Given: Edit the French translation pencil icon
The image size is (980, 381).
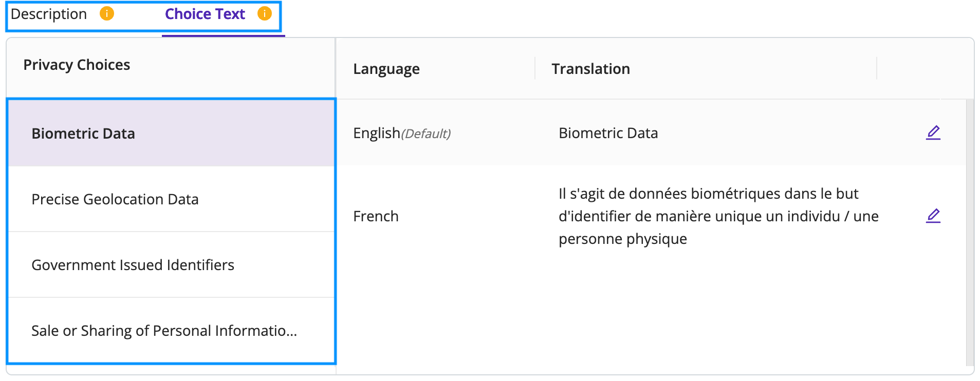Looking at the screenshot, I should [x=933, y=216].
